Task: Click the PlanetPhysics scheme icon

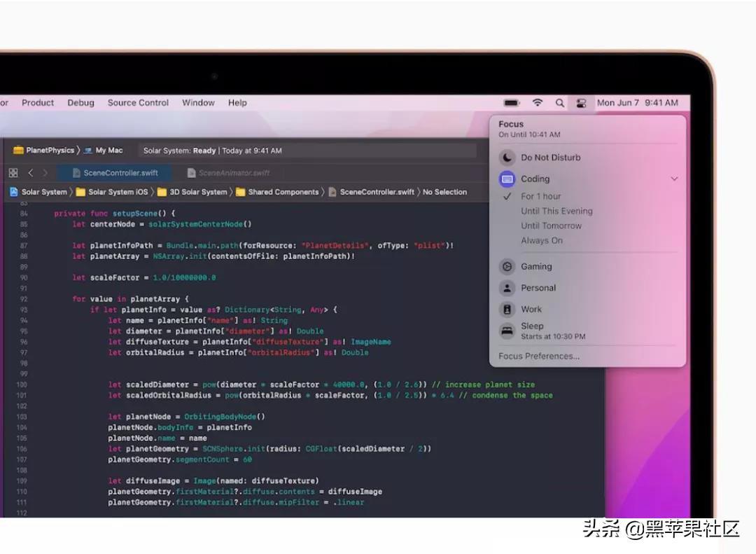Action: (18, 150)
